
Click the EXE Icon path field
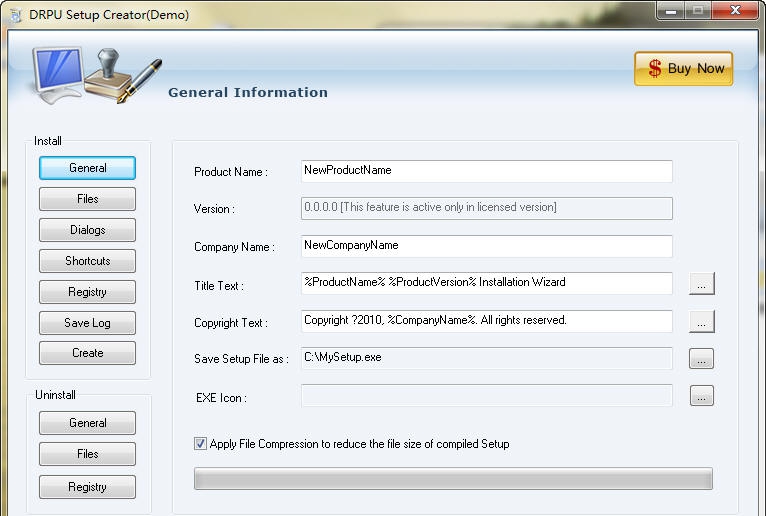[x=487, y=395]
